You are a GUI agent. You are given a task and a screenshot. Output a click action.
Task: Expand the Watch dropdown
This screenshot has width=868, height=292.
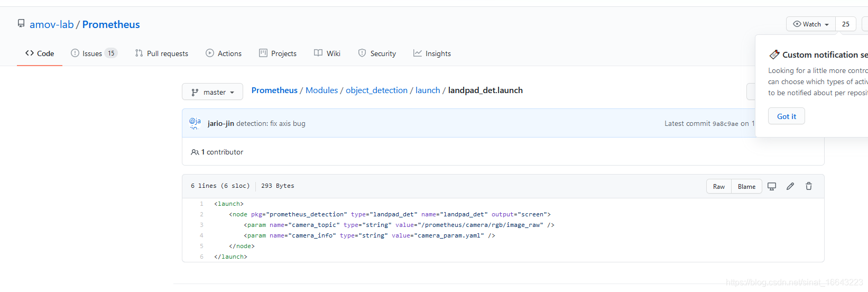811,24
